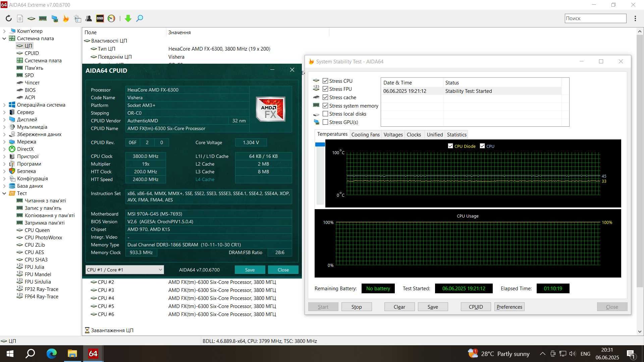This screenshot has width=644, height=362.
Task: Click AIDA64 taskbar icon
Action: [x=93, y=354]
